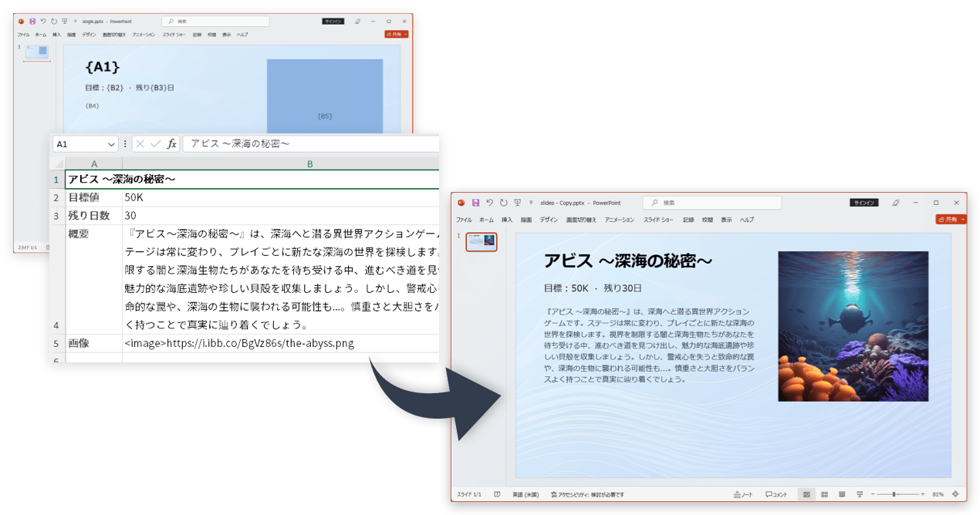Click the サインイン button in right window
Screen dimensions: 980x515
(x=863, y=203)
